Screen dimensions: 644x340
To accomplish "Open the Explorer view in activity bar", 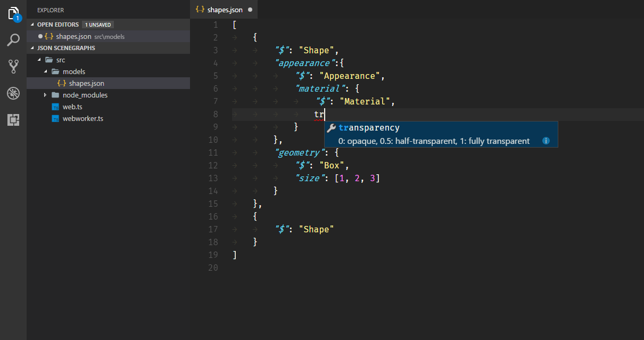I will 13,13.
